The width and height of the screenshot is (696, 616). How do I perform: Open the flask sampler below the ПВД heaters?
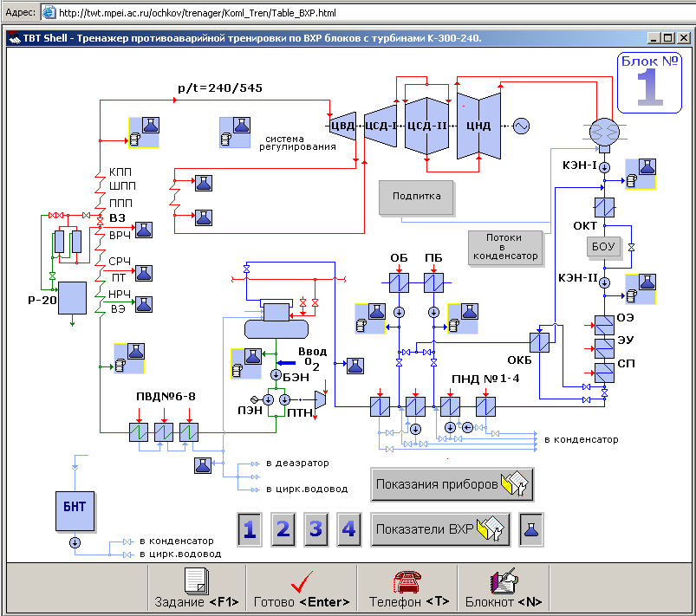click(203, 465)
